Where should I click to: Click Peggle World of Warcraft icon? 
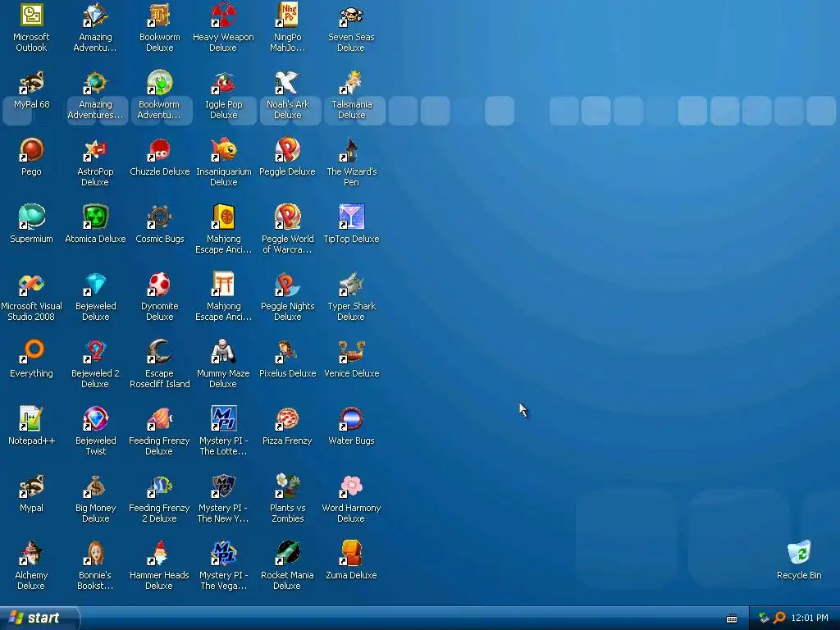pos(287,217)
